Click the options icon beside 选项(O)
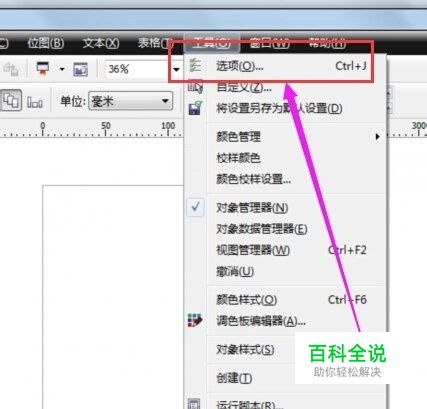Screen dimensions: 427x409 pos(195,65)
